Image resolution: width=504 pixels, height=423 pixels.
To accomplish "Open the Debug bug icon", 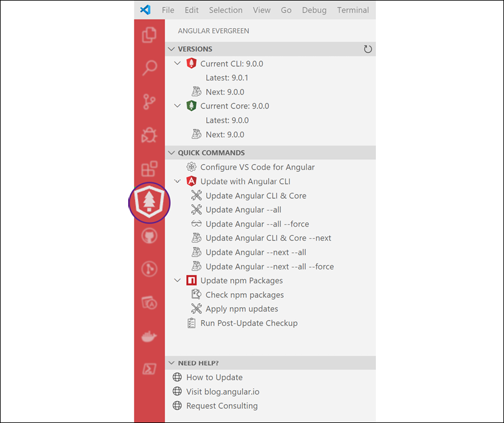I will click(149, 135).
